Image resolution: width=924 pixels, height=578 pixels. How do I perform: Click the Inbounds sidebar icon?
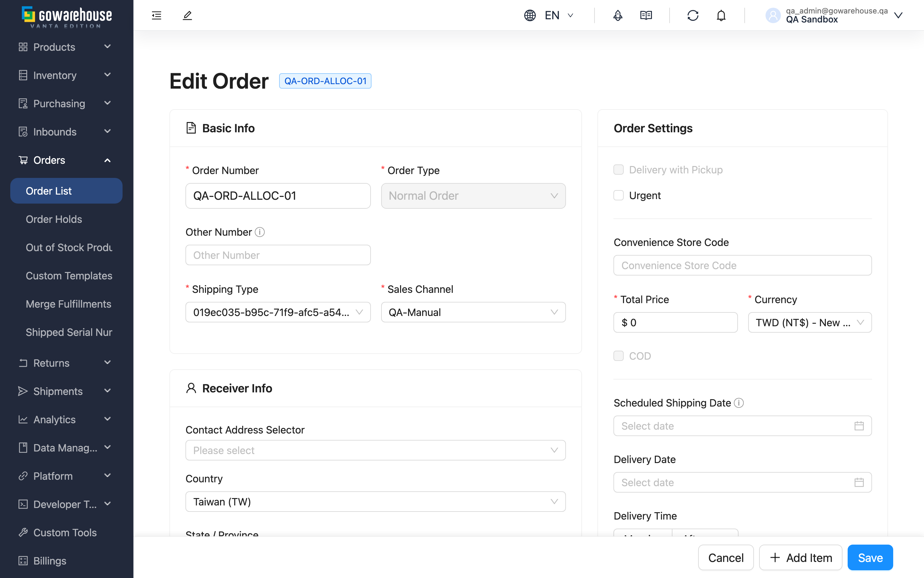coord(23,132)
